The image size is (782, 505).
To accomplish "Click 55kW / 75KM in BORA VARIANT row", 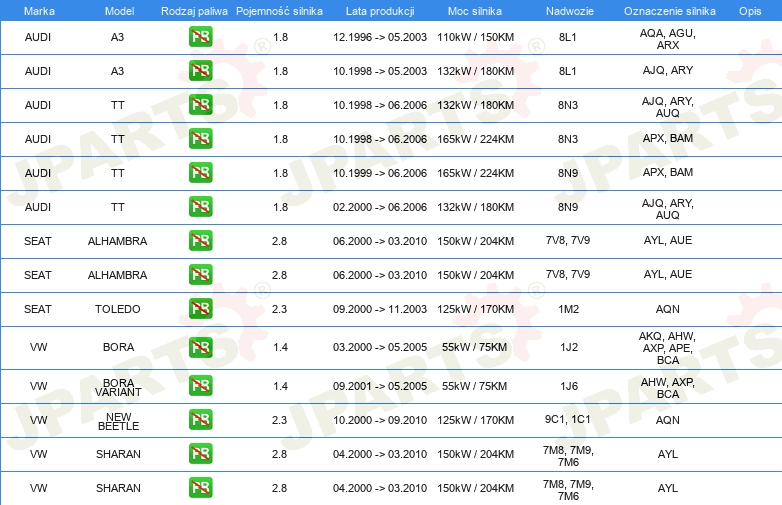I will pyautogui.click(x=474, y=386).
